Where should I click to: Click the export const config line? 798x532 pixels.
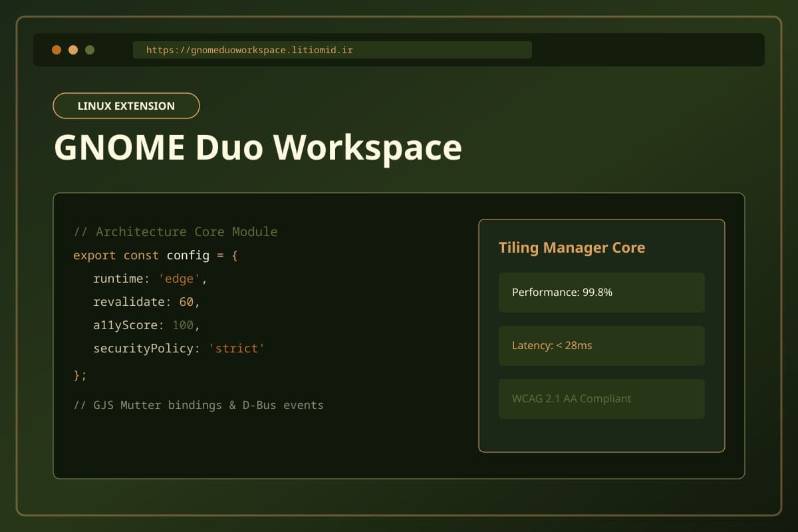(156, 255)
